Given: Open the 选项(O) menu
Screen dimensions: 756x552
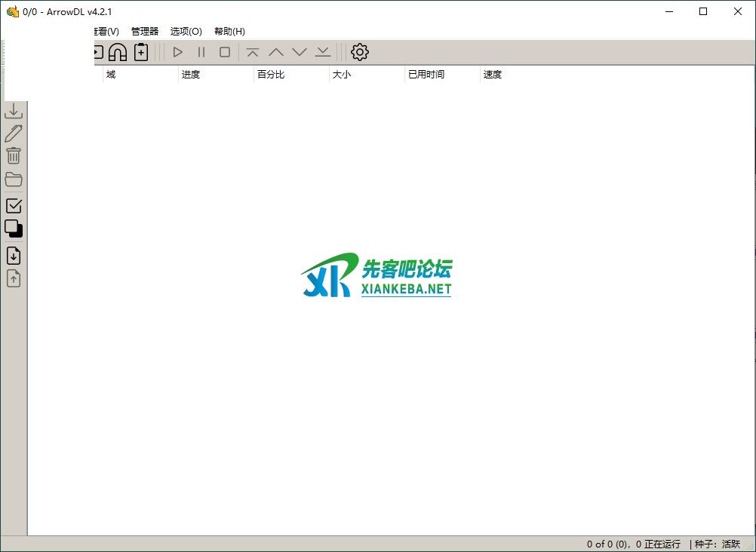Looking at the screenshot, I should click(186, 31).
